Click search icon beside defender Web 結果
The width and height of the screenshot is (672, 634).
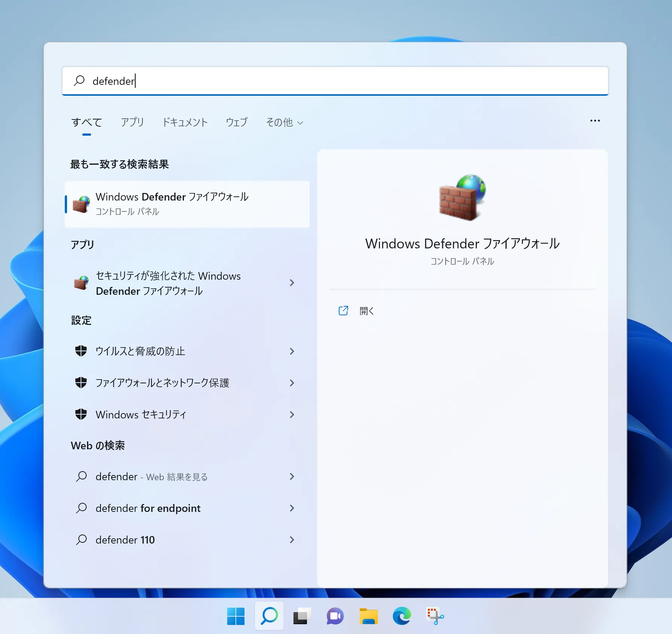click(81, 476)
